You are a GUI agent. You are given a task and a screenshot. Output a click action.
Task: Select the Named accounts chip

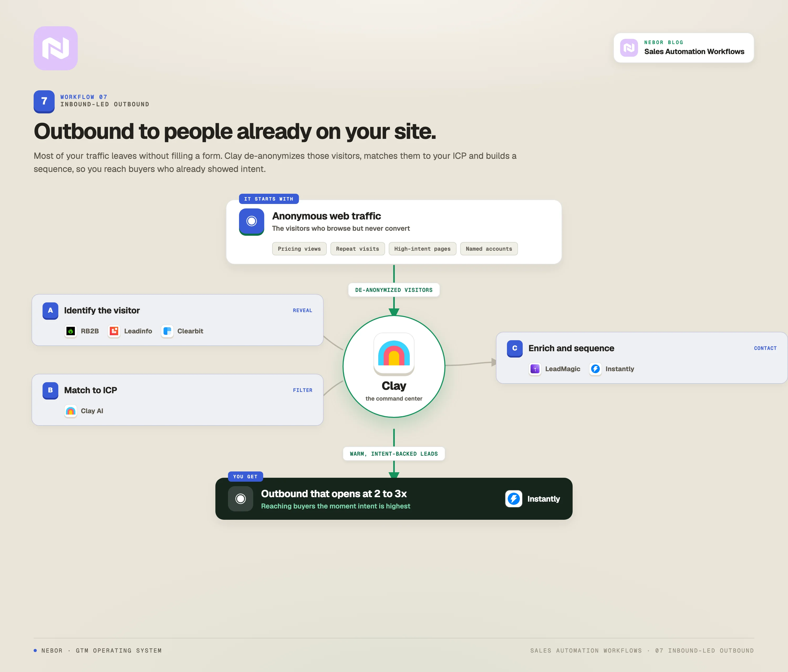(489, 249)
